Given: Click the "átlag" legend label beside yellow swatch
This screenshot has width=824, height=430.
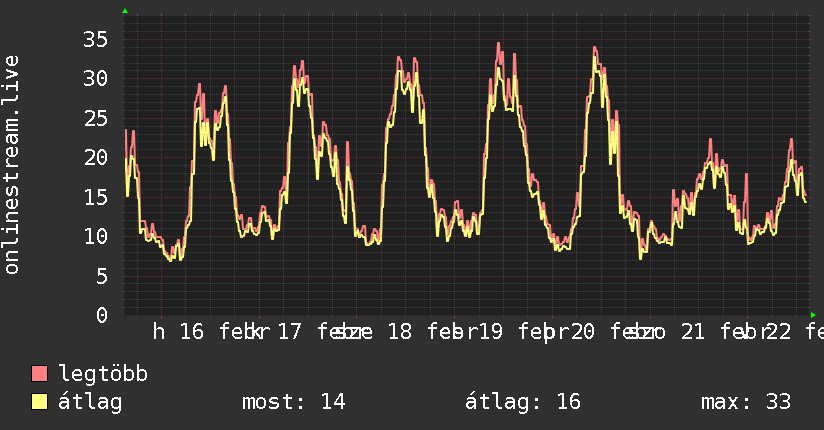Looking at the screenshot, I should point(90,402).
